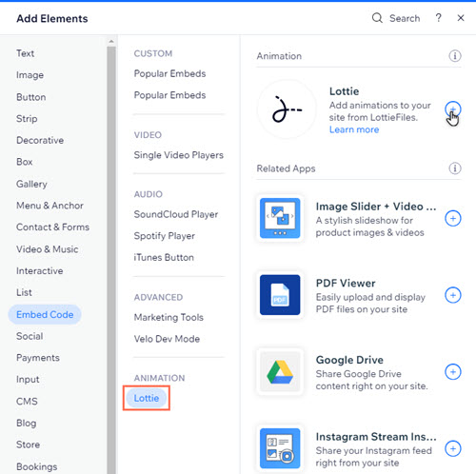
Task: Add the Lottie animation with plus icon
Action: pyautogui.click(x=453, y=109)
